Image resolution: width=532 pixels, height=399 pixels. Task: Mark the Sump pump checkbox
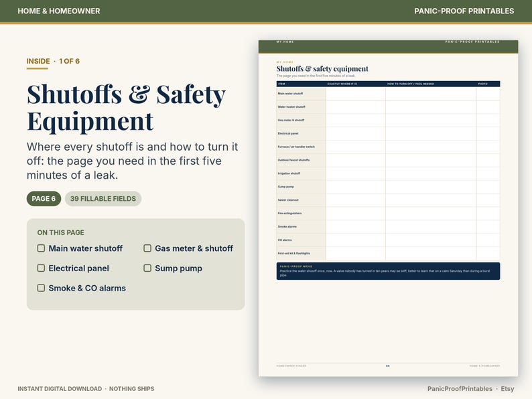[x=147, y=268]
